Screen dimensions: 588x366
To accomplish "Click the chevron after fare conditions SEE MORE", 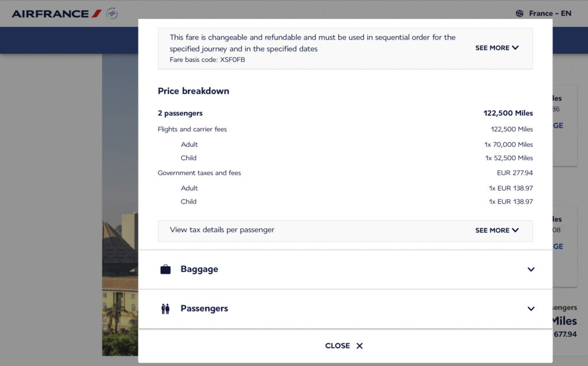I will (515, 48).
